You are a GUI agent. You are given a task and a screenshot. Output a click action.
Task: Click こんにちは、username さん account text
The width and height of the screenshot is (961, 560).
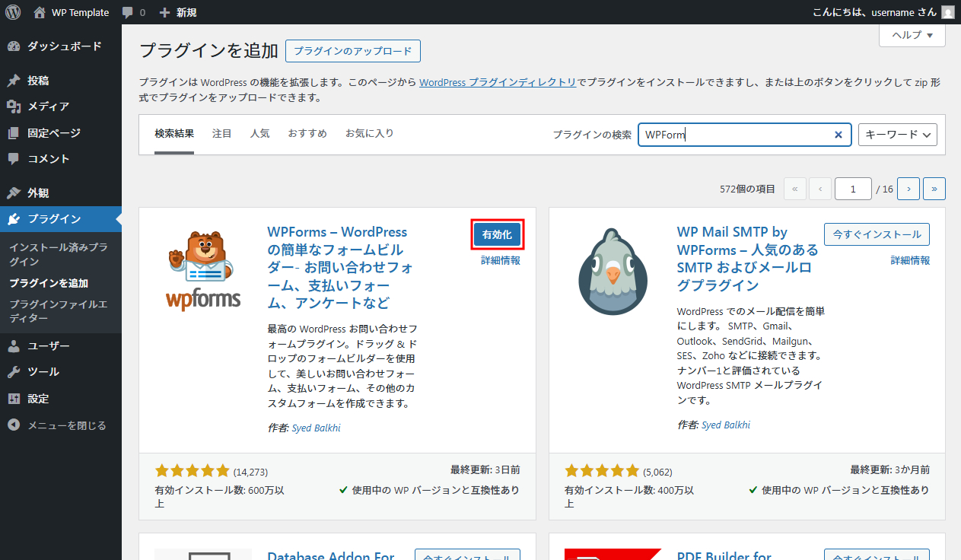pyautogui.click(x=873, y=12)
